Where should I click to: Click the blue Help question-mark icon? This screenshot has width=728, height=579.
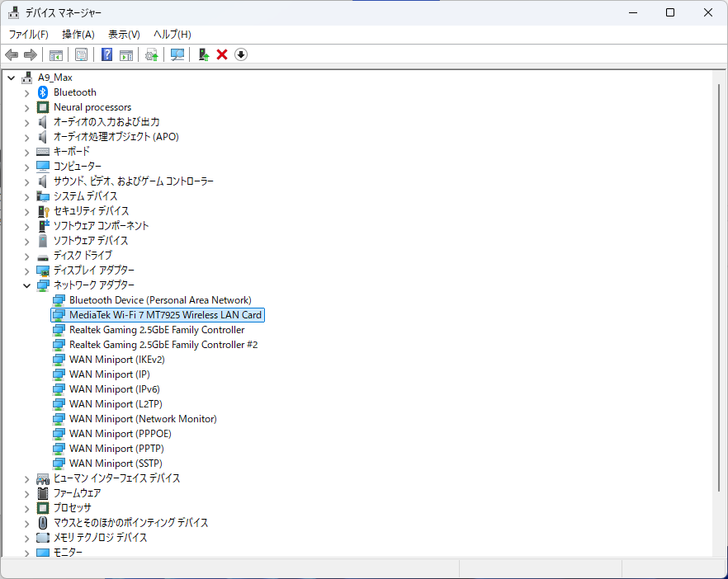106,54
